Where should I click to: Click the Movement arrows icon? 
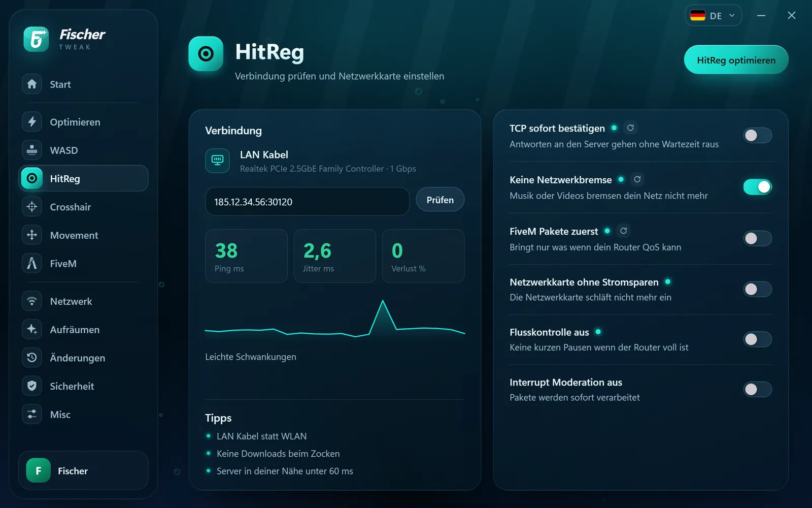[32, 235]
